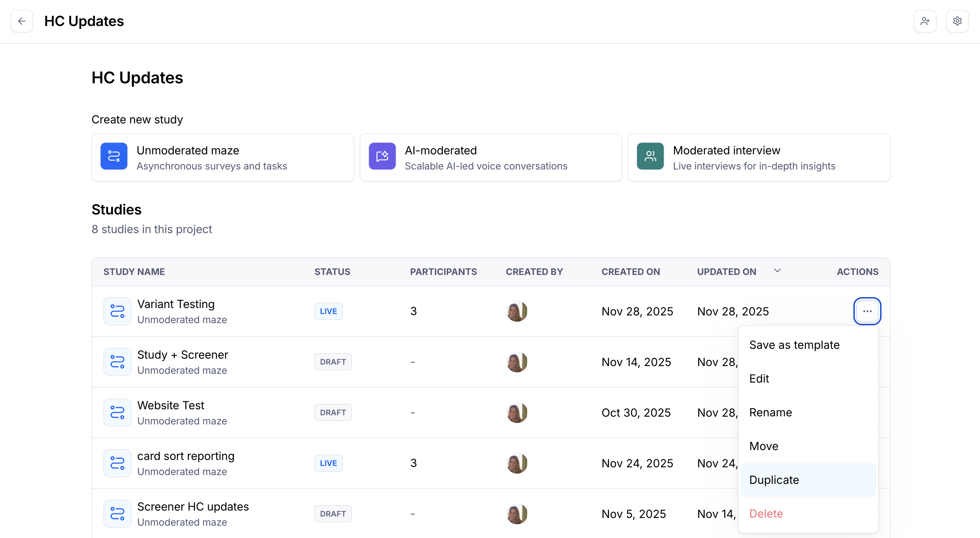This screenshot has width=980, height=538.
Task: Choose Save as template menu option
Action: coord(794,345)
